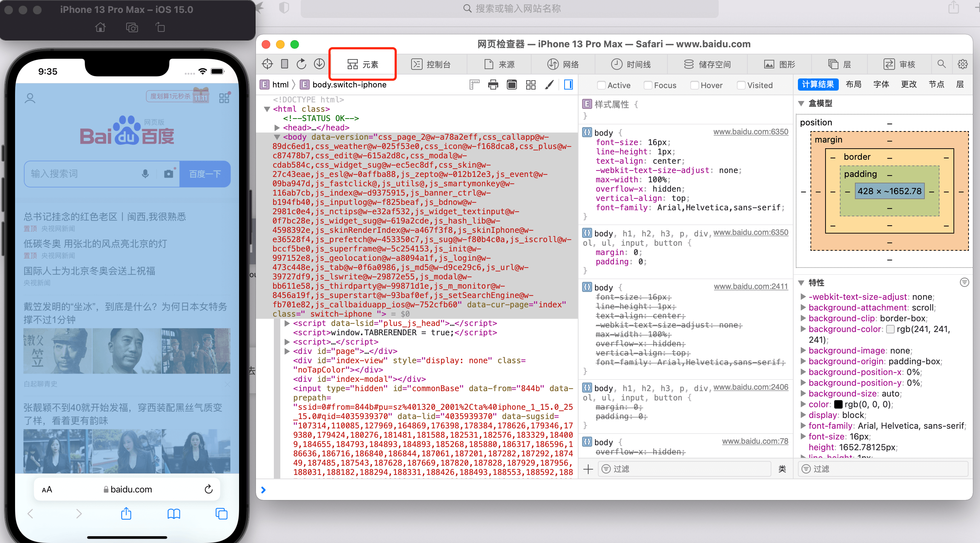980x543 pixels.
Task: Take simulator screenshot with camera icon
Action: (132, 27)
